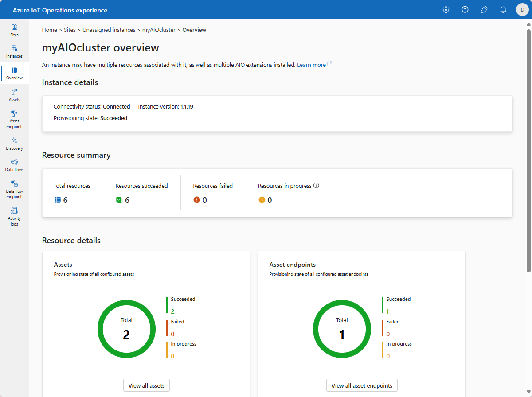This screenshot has height=397, width=532.
Task: Open Data flow endpoints in sidebar
Action: (x=14, y=189)
